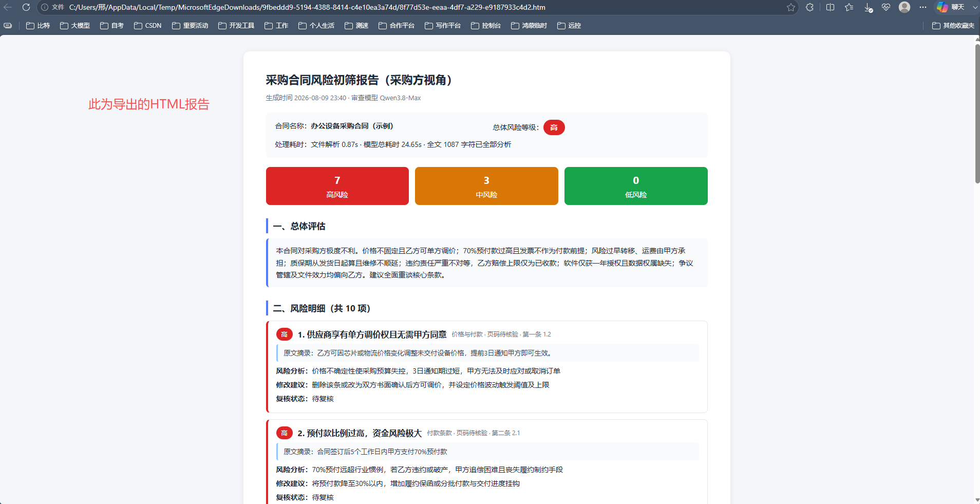Click the 付款条款 · 第二条 2.1 tag
980x504 pixels.
pyautogui.click(x=474, y=433)
